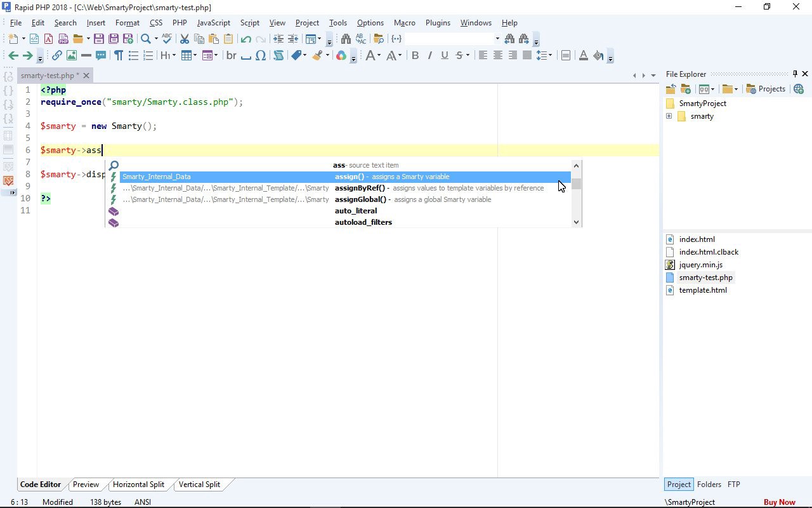Viewport: 812px width, 508px height.
Task: Click the Undo arrow icon
Action: (246, 39)
